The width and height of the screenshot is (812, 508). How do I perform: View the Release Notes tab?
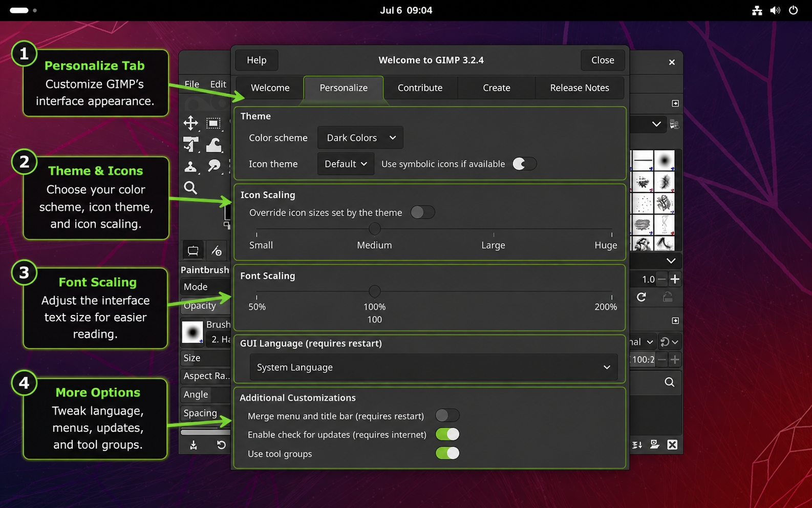point(580,88)
